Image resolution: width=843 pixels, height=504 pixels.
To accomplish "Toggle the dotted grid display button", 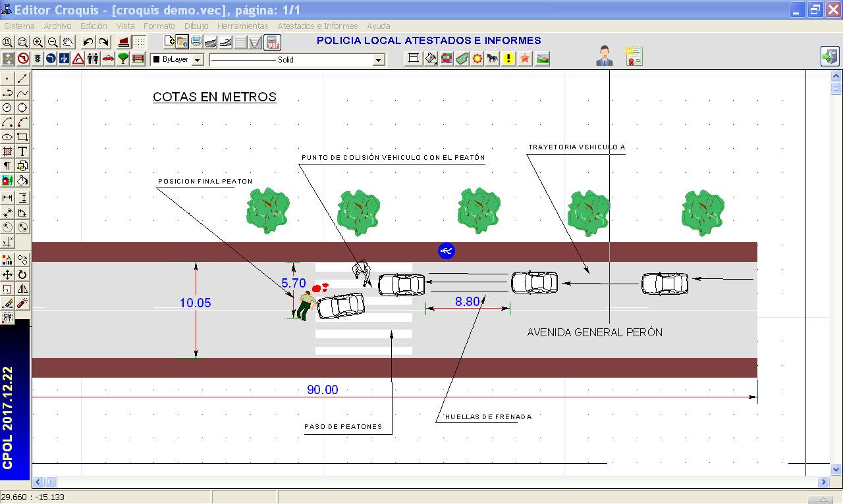I will pos(140,43).
